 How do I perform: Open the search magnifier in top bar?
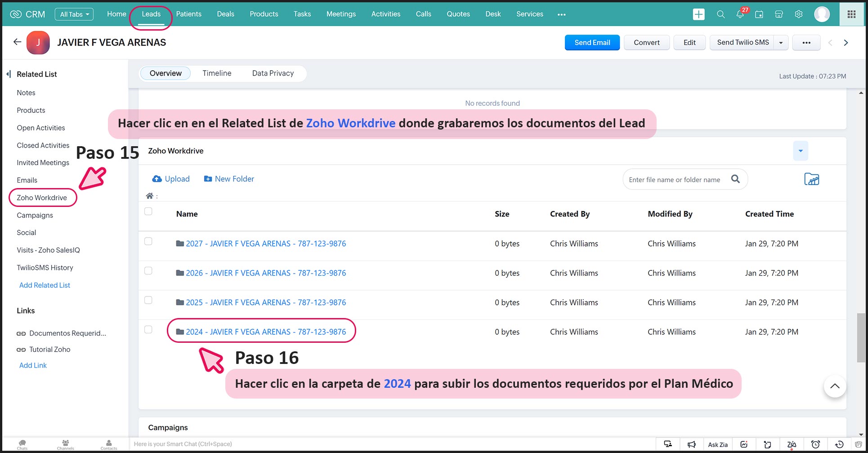[720, 14]
